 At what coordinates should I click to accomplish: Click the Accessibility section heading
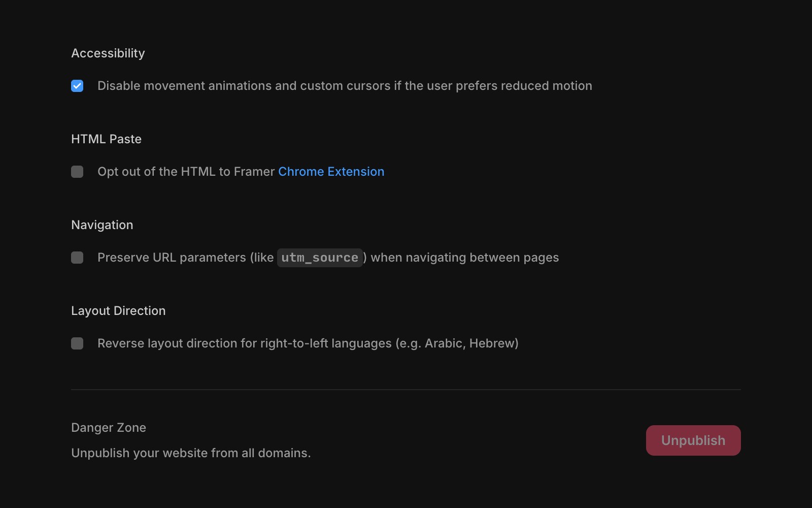click(x=108, y=53)
